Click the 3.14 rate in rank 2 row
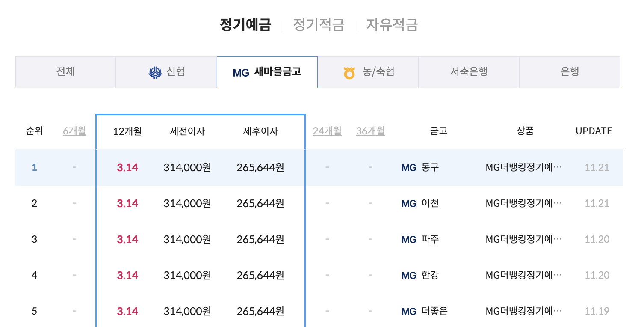Screen dimensions: 644x327 [x=127, y=204]
